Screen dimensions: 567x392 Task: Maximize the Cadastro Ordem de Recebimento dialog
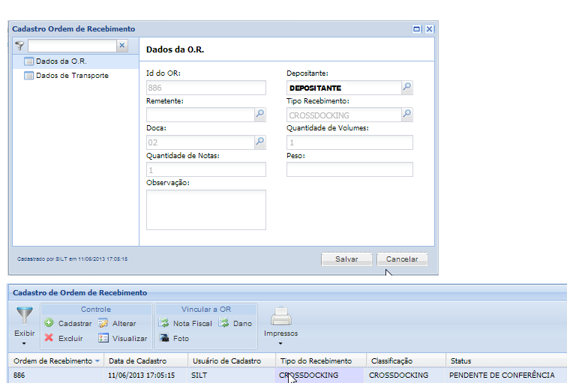click(417, 29)
